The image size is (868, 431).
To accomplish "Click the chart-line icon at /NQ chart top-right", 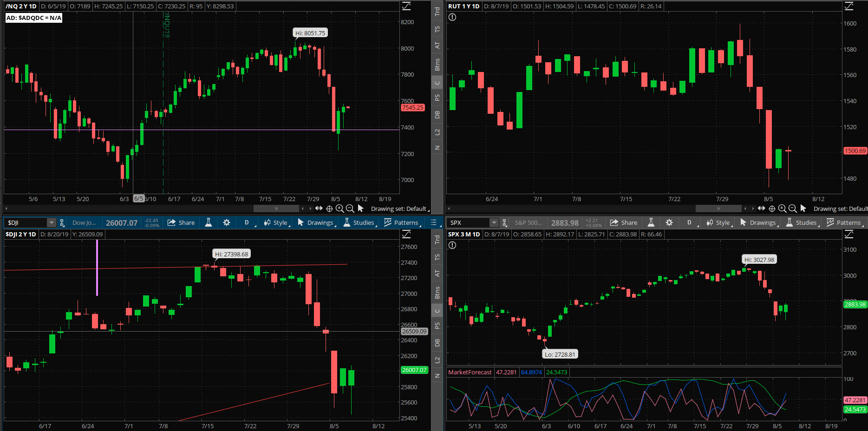I will pos(406,6).
